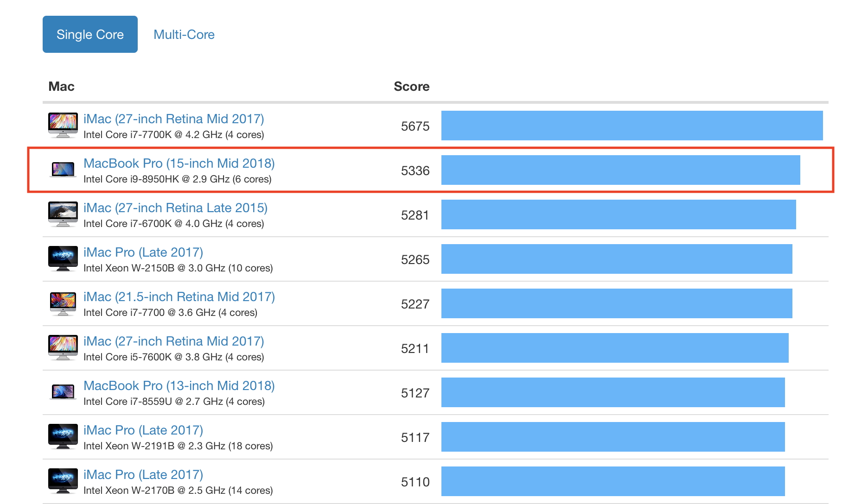Click the score bar for 5336
Image resolution: width=855 pixels, height=504 pixels.
[620, 170]
